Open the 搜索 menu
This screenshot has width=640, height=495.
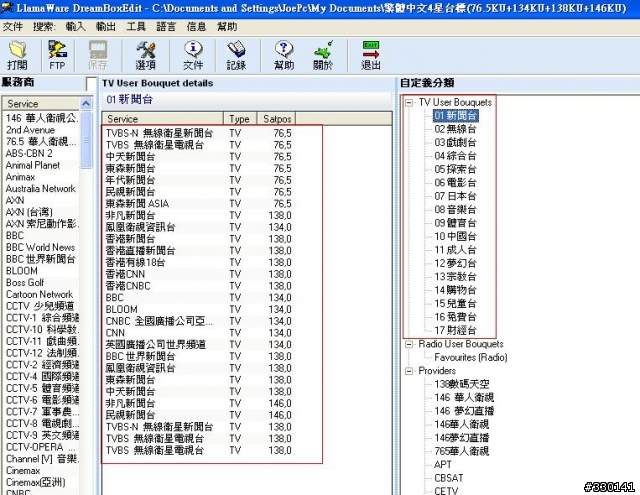coord(44,27)
